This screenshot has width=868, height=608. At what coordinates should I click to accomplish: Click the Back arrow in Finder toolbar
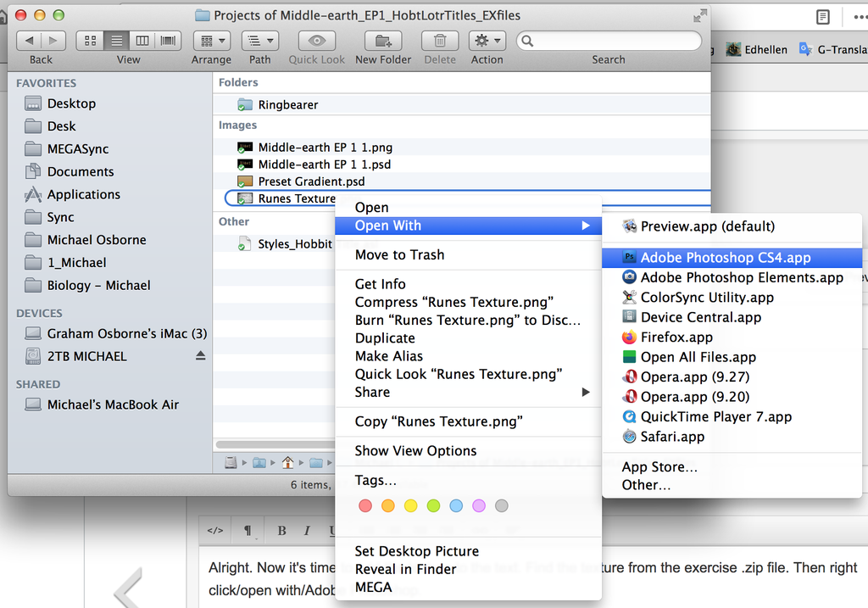[x=30, y=41]
